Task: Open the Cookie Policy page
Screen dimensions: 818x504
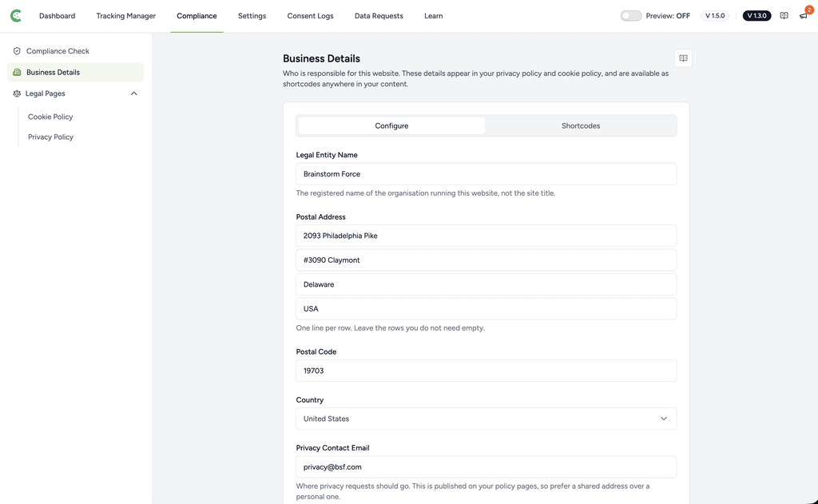Action: click(x=50, y=117)
